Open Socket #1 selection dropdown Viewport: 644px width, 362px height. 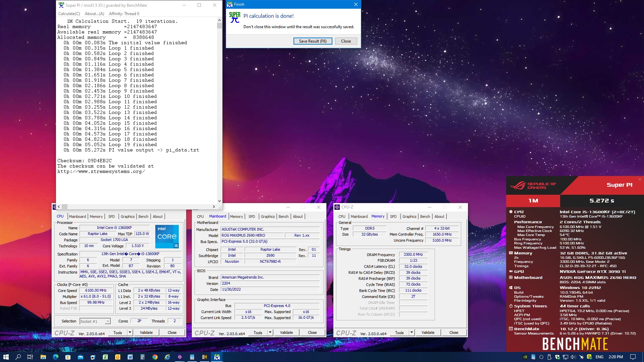(x=95, y=321)
